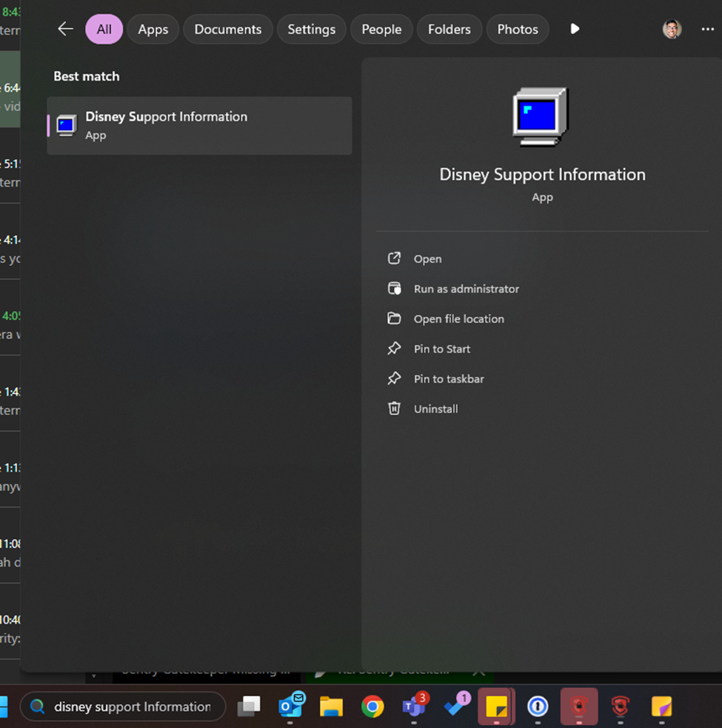Viewport: 722px width, 728px height.
Task: Click the taskbar search input field
Action: coord(132,707)
